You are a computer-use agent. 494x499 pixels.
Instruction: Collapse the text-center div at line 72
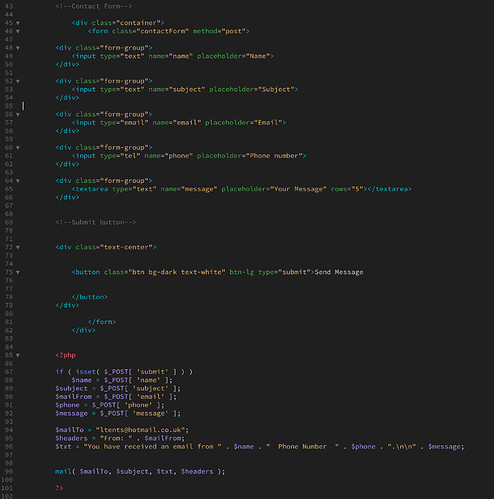[18, 248]
